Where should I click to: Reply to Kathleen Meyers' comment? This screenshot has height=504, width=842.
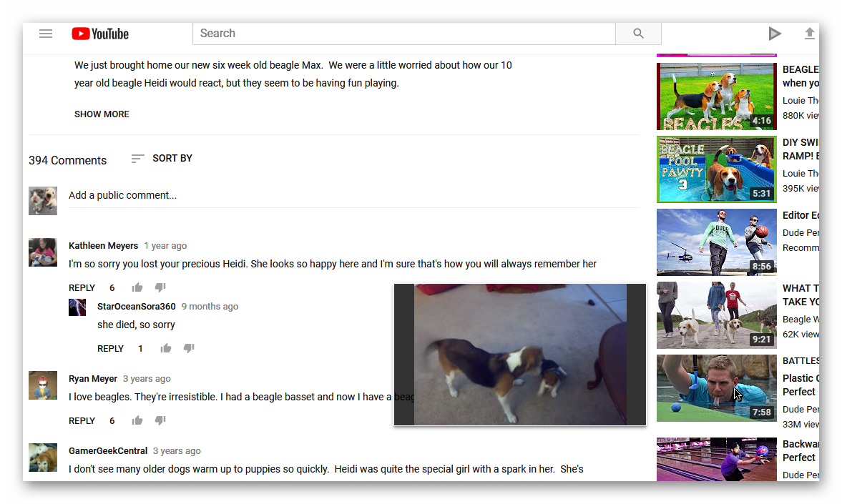82,287
